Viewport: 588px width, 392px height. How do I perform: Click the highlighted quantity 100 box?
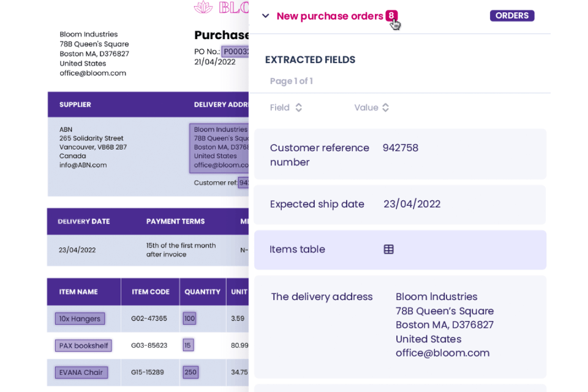(x=189, y=318)
